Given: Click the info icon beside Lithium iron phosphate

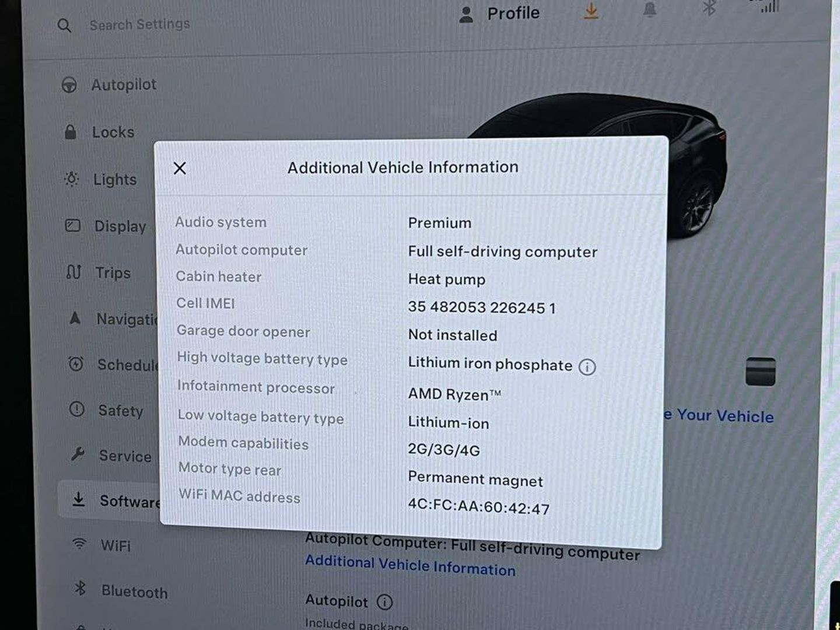Looking at the screenshot, I should point(587,367).
